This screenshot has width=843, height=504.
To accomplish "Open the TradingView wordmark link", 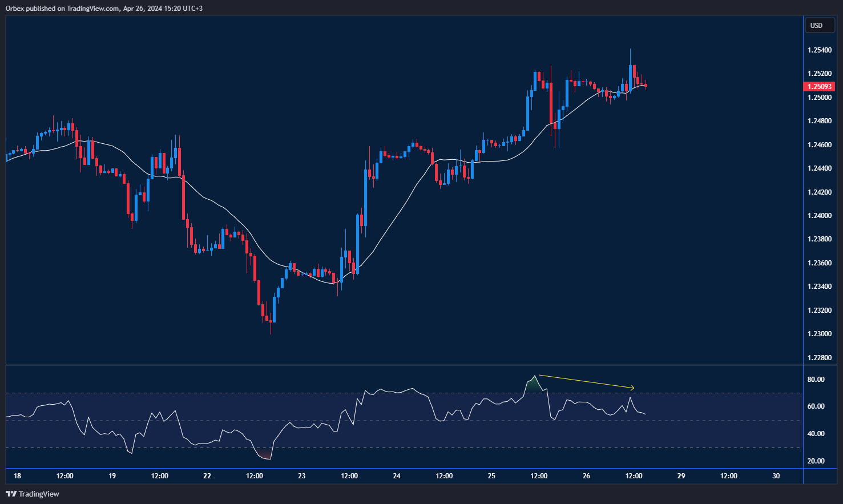I will click(39, 494).
